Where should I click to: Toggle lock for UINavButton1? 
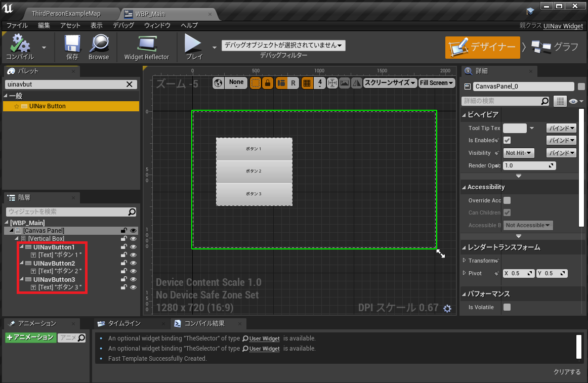click(124, 247)
